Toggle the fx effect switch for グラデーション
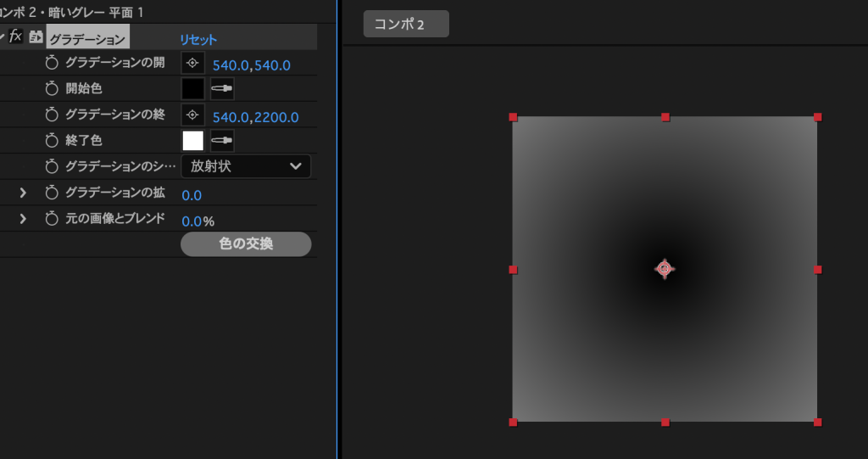The width and height of the screenshot is (868, 459). 15,36
